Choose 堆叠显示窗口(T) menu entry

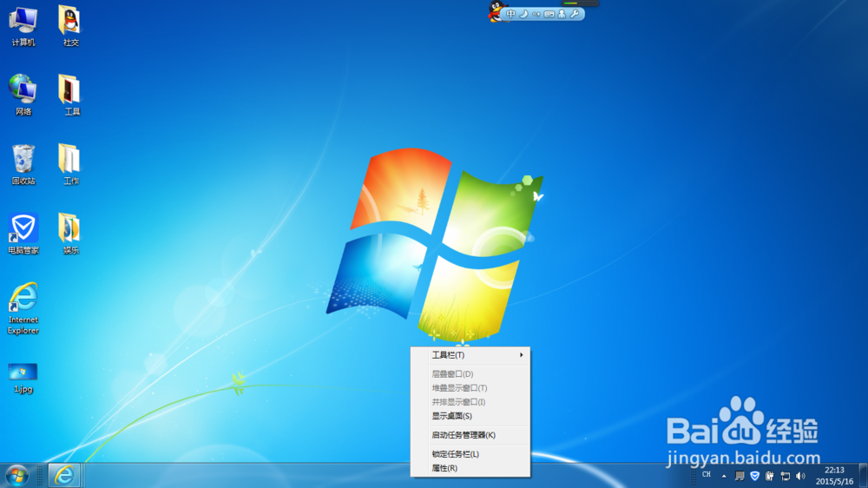coord(470,388)
